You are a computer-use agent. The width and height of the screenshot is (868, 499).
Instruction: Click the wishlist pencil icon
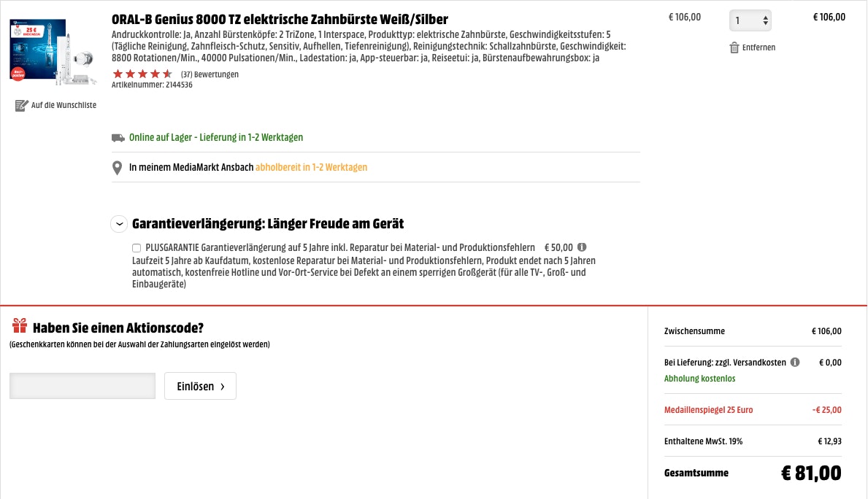point(21,105)
